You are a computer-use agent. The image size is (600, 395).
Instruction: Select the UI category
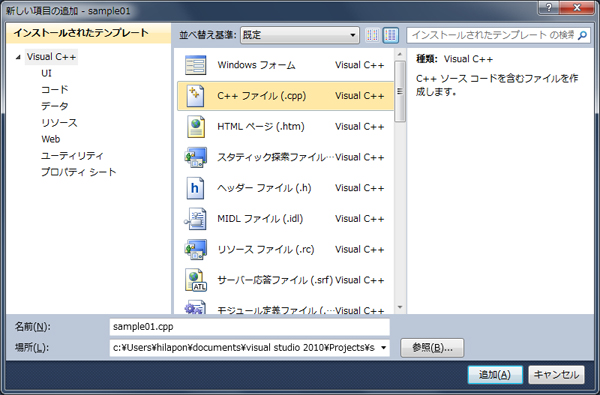[x=46, y=73]
